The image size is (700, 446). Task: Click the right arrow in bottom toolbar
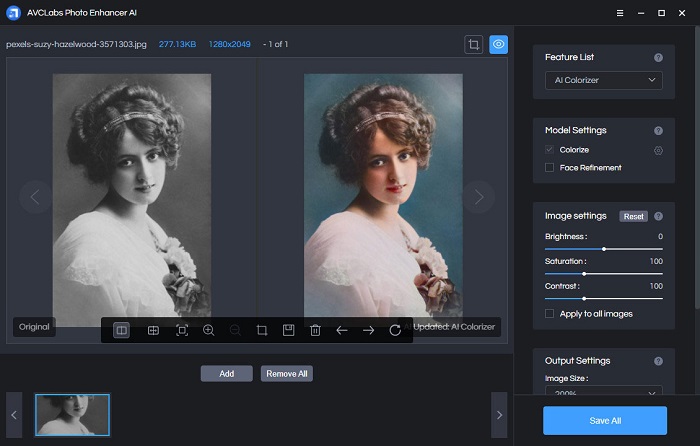(368, 330)
